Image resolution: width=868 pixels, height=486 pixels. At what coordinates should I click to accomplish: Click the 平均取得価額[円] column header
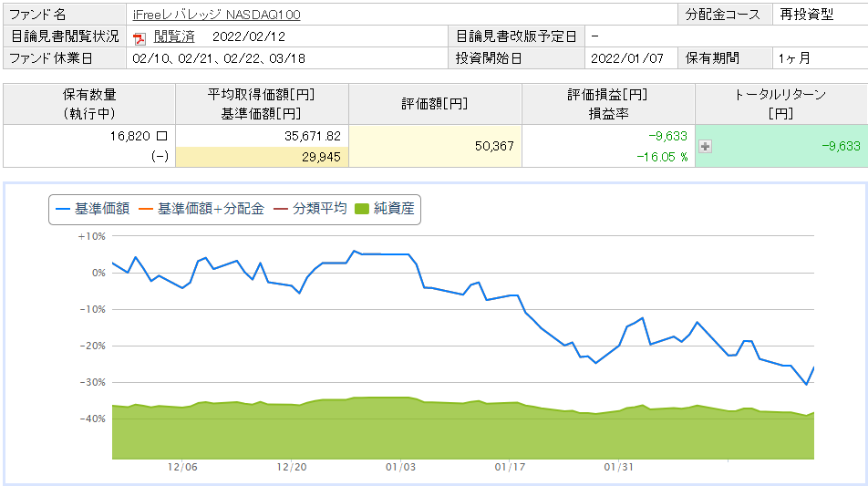tap(262, 104)
